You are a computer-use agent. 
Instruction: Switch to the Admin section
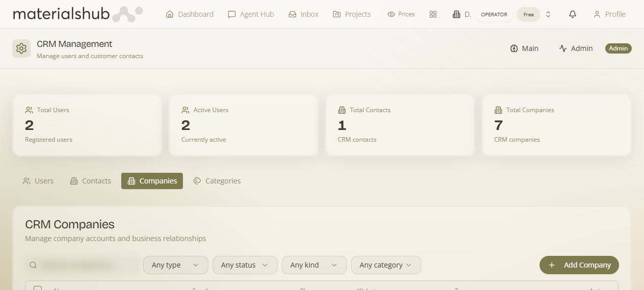576,48
